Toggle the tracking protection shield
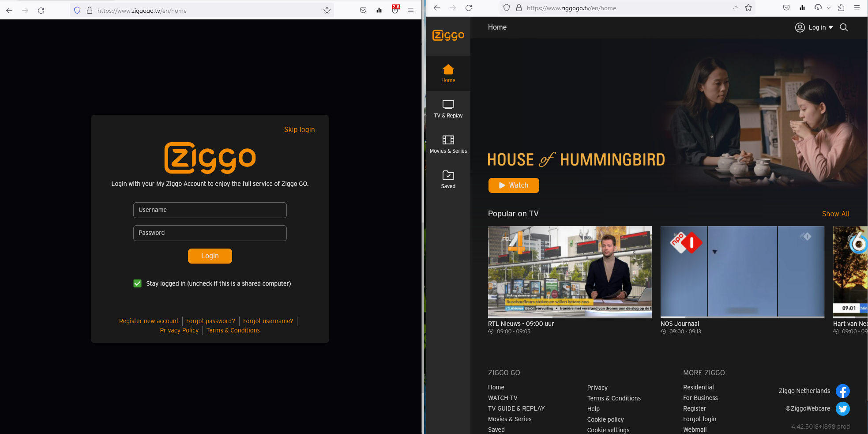The width and height of the screenshot is (868, 434). click(x=507, y=8)
